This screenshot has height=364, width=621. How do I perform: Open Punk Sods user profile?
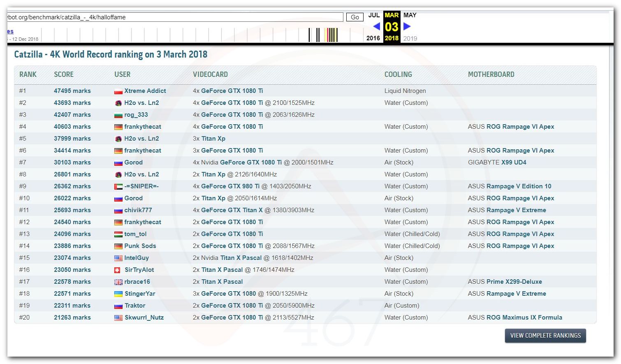tap(140, 246)
